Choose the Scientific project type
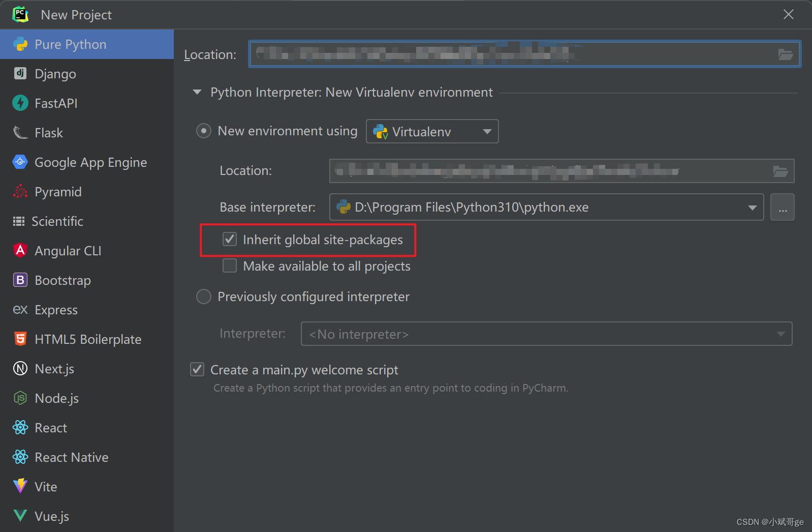This screenshot has height=532, width=812. [87, 221]
